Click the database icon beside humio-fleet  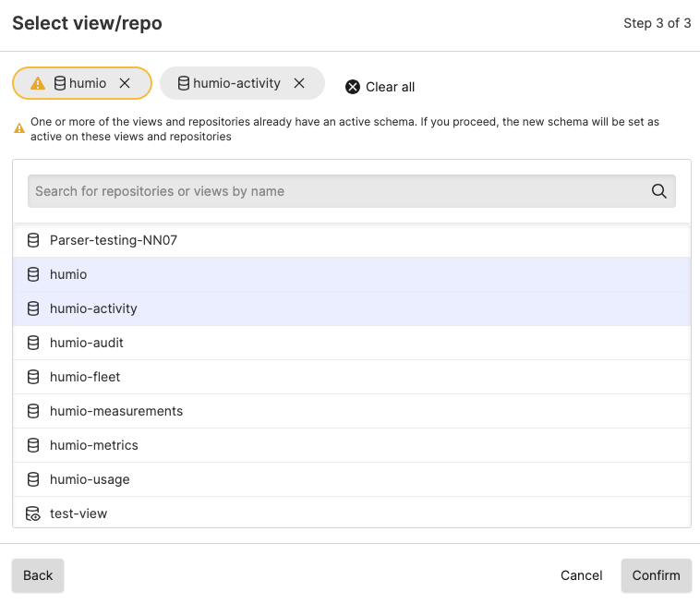pos(33,377)
